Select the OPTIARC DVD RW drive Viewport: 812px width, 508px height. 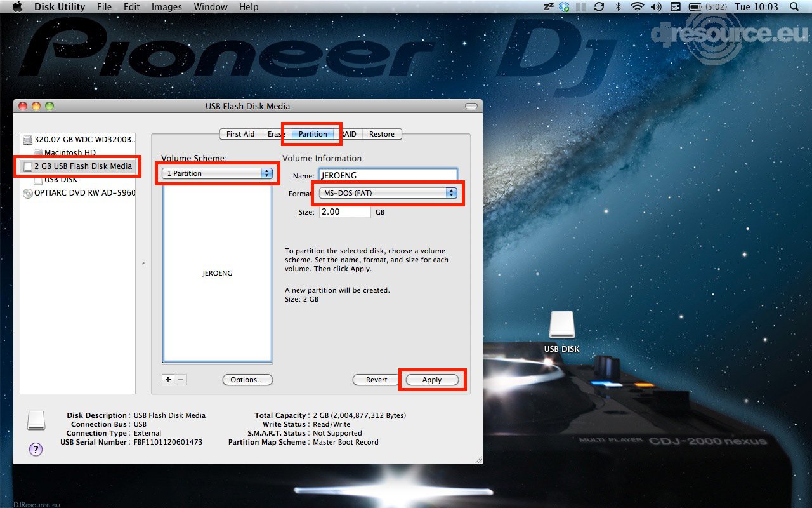point(79,193)
